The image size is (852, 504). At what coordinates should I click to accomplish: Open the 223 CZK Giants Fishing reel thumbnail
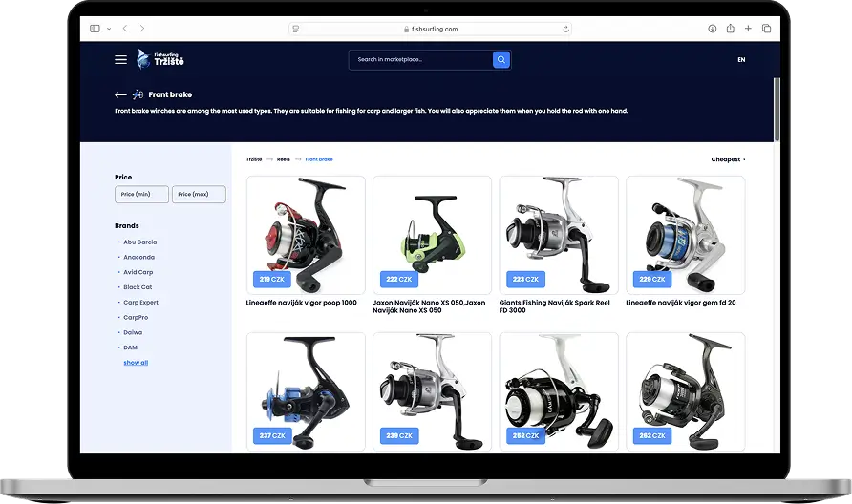click(559, 235)
